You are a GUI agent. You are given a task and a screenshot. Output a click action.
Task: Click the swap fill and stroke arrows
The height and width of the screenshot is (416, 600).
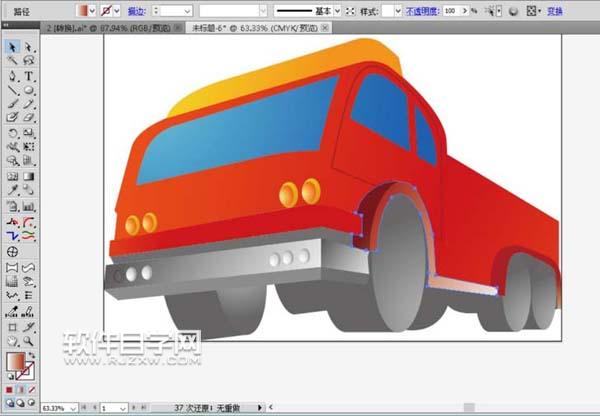point(31,356)
